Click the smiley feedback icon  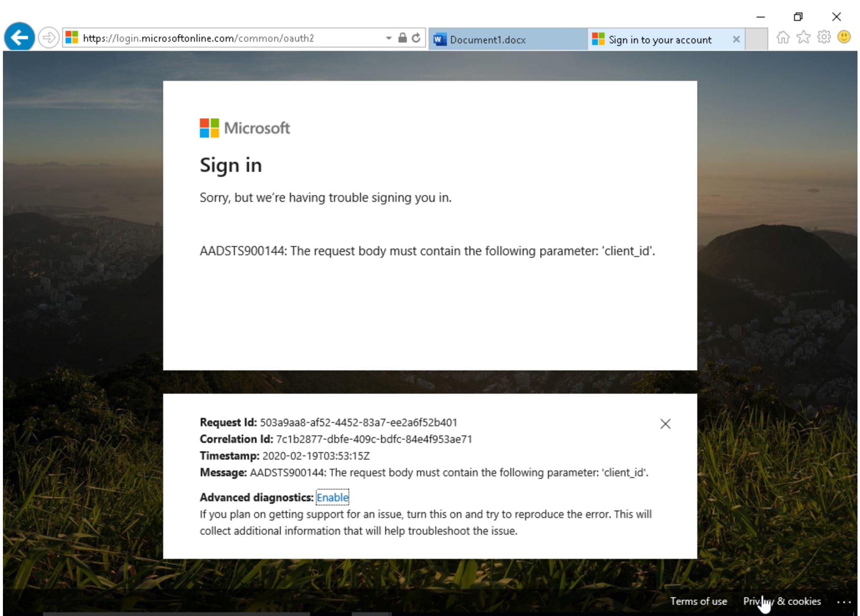pos(844,38)
